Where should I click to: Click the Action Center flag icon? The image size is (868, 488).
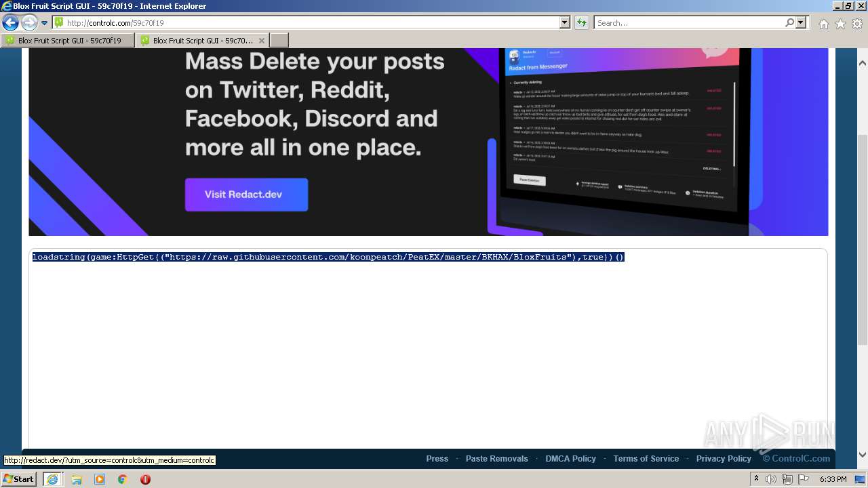tap(804, 479)
